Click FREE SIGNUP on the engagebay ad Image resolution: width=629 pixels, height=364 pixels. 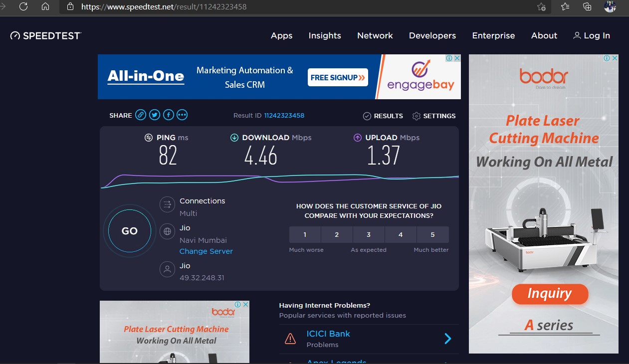click(x=338, y=77)
